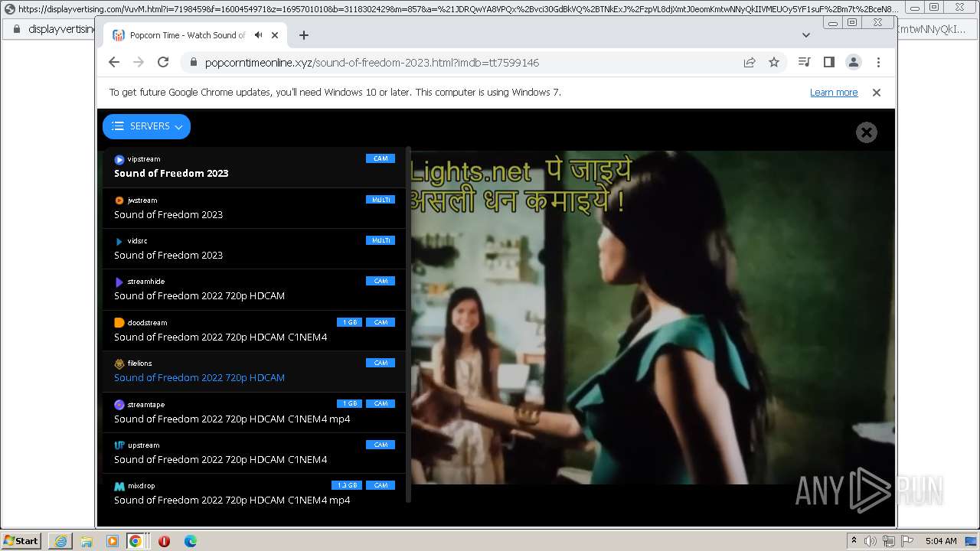Screen dimensions: 980x551
Task: Play Sound of Freedom 2023 on vipstream
Action: coord(171,173)
